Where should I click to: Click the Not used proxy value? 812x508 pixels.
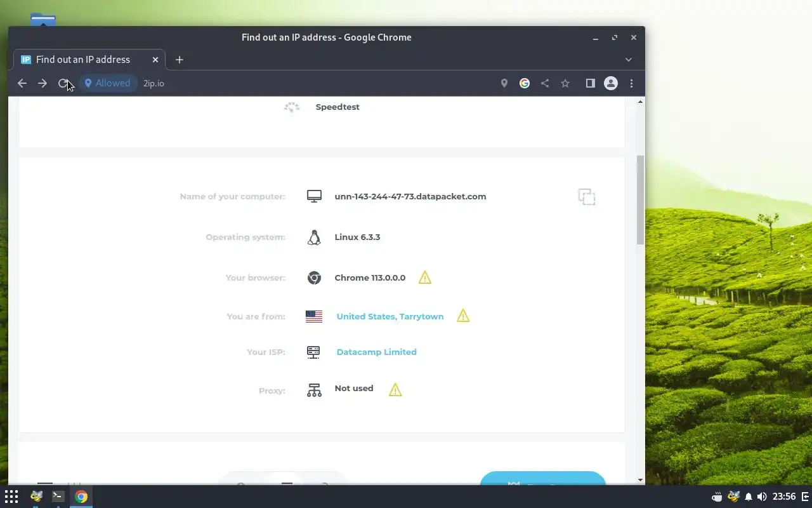354,388
